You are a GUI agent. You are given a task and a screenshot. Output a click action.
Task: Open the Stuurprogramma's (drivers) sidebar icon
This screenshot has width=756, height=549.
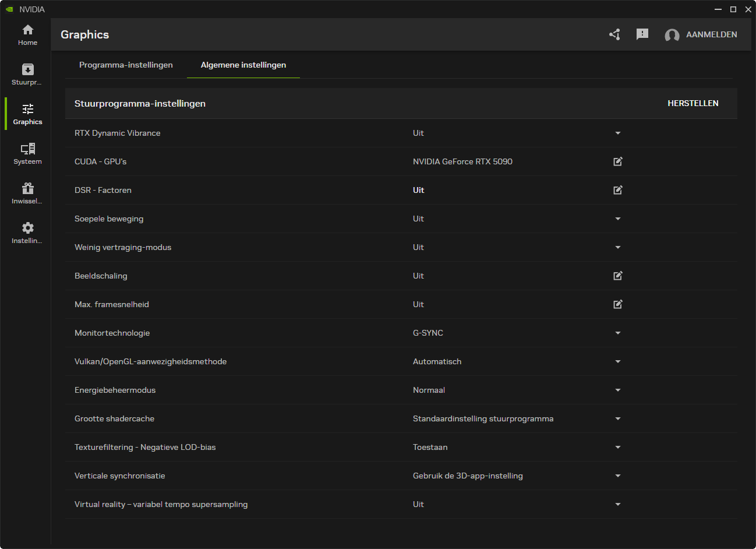pyautogui.click(x=27, y=74)
